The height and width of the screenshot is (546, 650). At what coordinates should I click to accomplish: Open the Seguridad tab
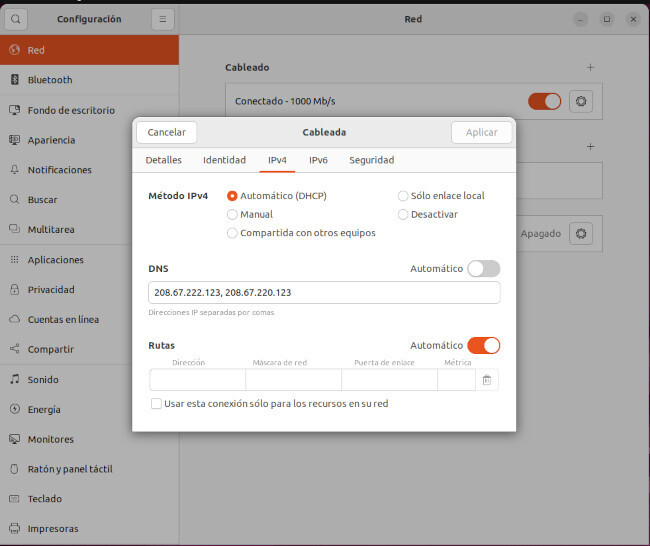pyautogui.click(x=371, y=160)
